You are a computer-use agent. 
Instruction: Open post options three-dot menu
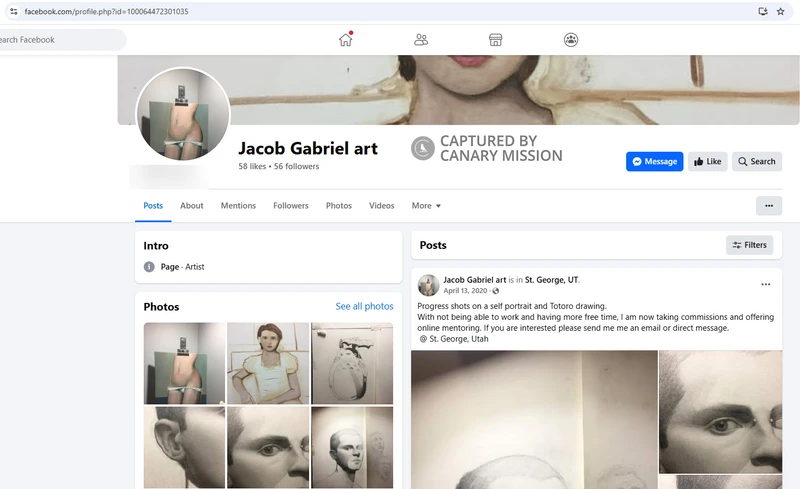[x=766, y=284]
